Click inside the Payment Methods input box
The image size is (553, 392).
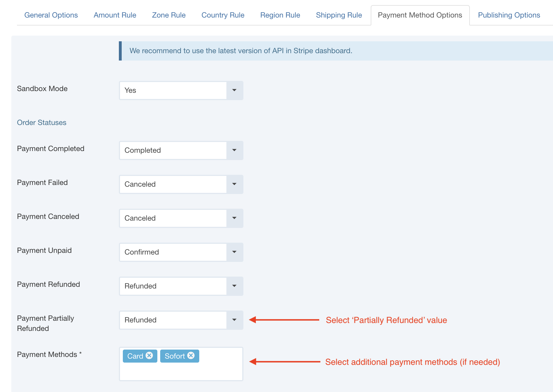point(181,372)
